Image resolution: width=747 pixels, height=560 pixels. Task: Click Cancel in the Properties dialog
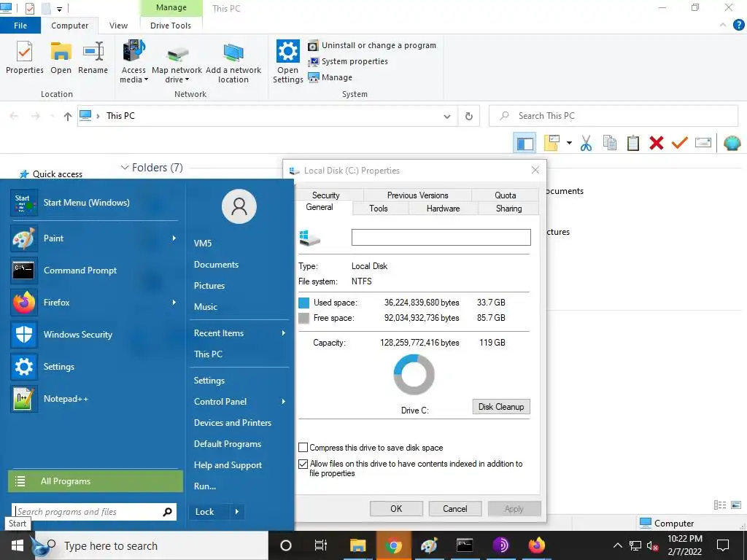point(455,508)
